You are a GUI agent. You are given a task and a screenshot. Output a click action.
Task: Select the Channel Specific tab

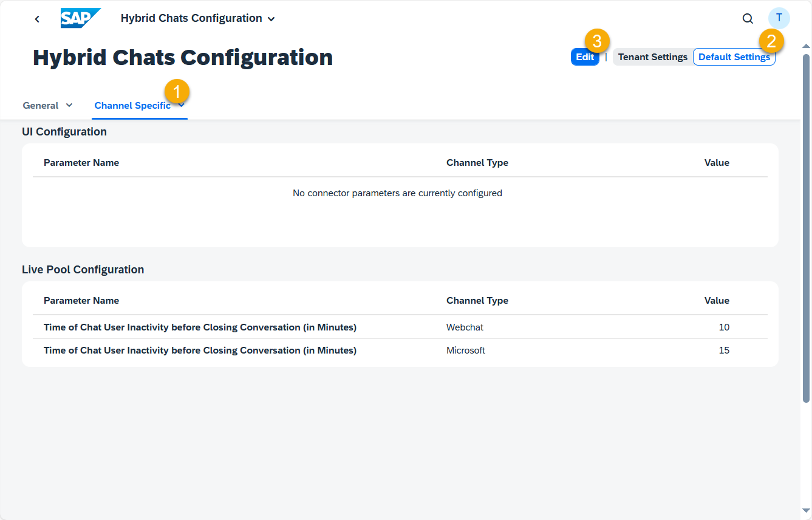pyautogui.click(x=132, y=105)
